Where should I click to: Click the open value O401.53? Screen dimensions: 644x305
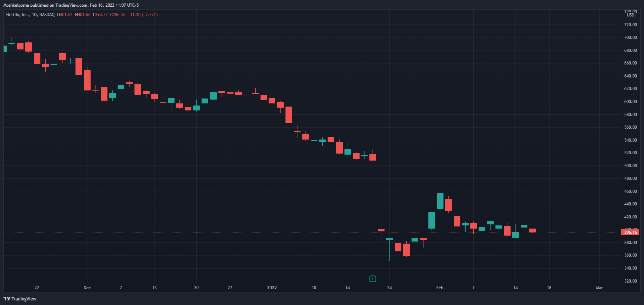[x=65, y=15]
